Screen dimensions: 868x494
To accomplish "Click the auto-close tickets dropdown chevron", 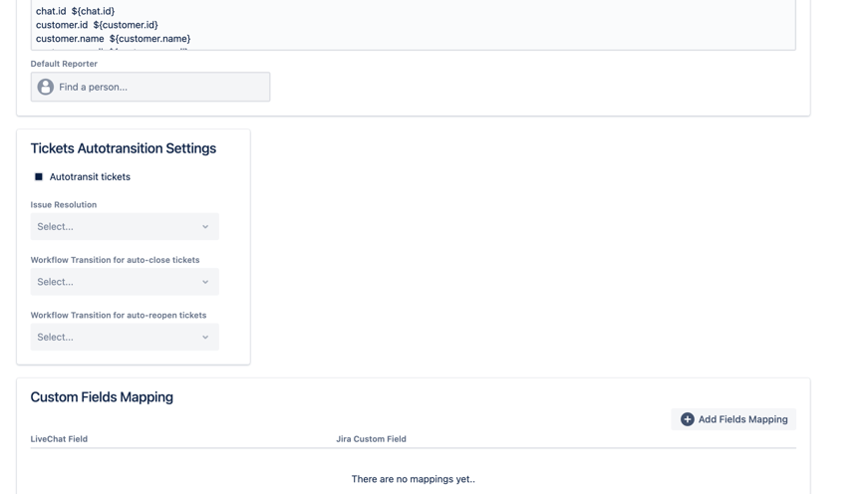I will 205,282.
